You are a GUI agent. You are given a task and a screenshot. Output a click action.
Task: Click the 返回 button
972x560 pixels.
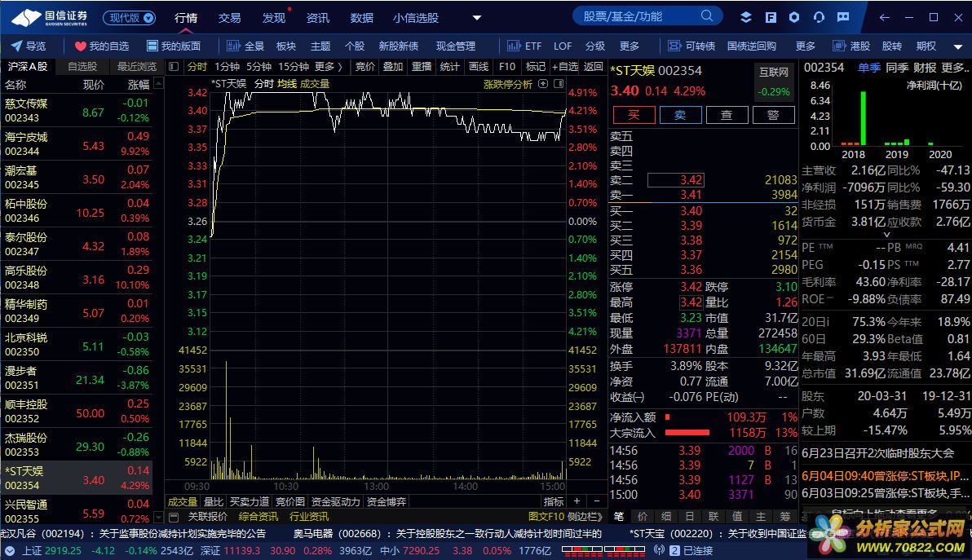point(594,66)
